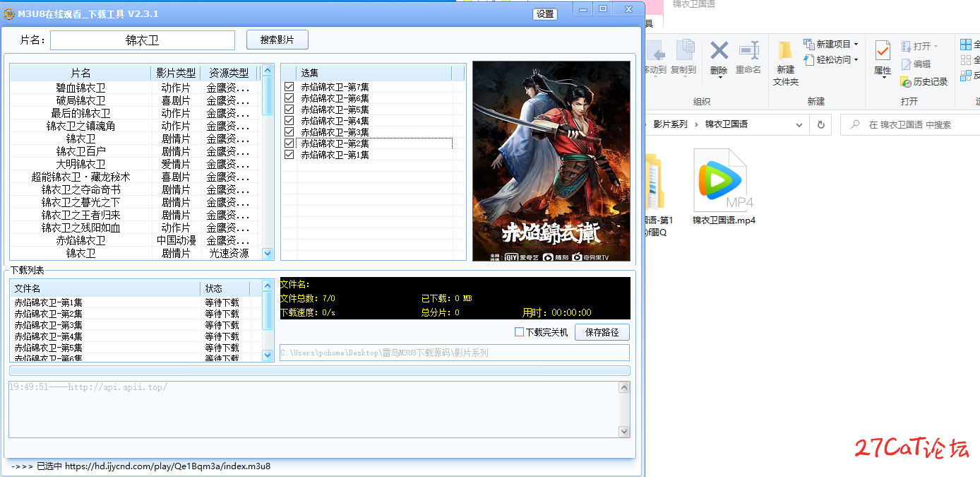980x477 pixels.
Task: Create a folder with 新建文件夹 icon
Action: click(x=785, y=51)
